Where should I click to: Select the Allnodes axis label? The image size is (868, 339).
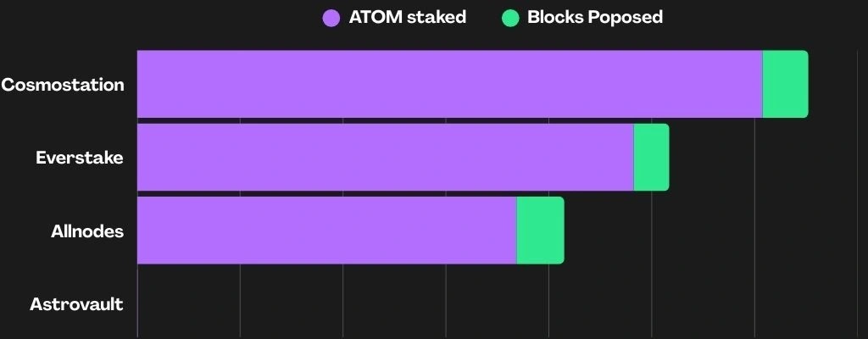87,231
